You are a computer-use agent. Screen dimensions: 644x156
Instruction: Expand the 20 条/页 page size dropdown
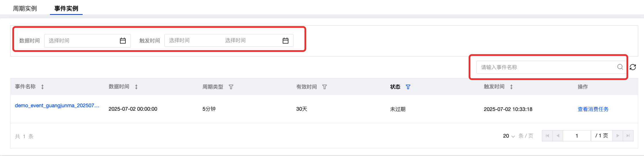coord(509,136)
